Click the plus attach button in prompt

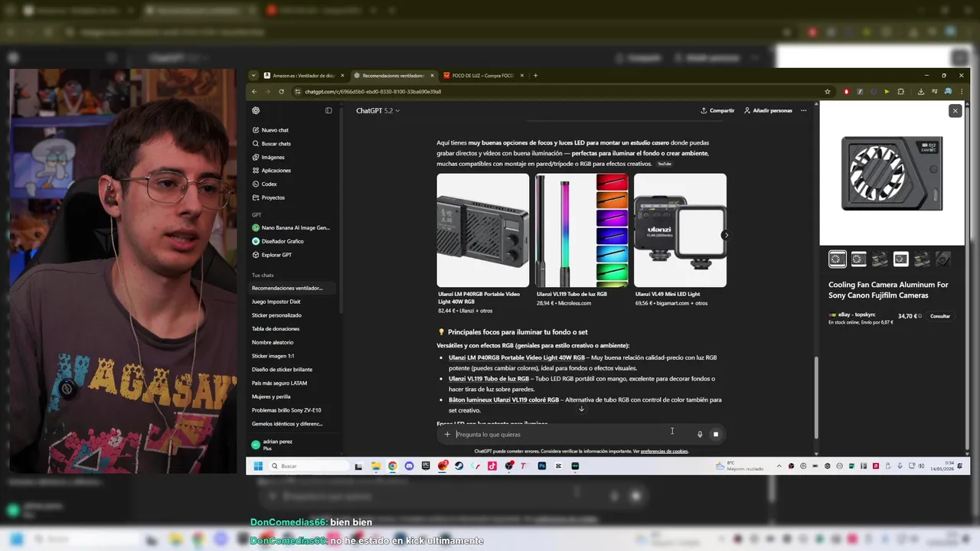coord(447,435)
